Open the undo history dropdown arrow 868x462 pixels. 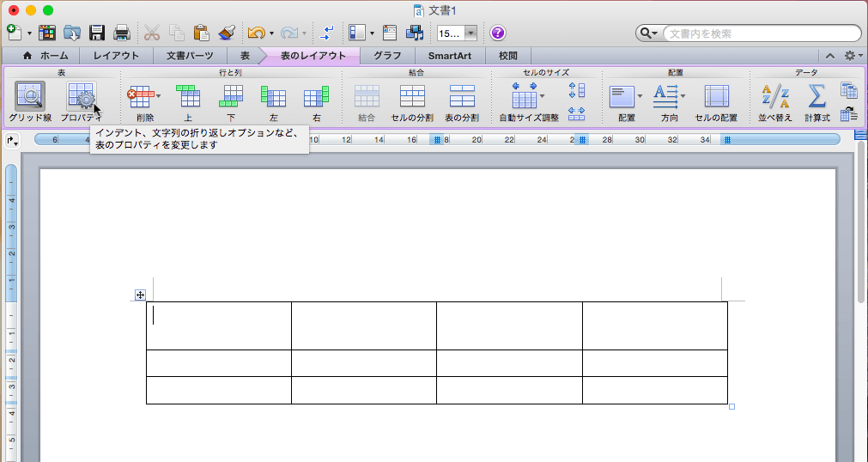click(x=272, y=33)
